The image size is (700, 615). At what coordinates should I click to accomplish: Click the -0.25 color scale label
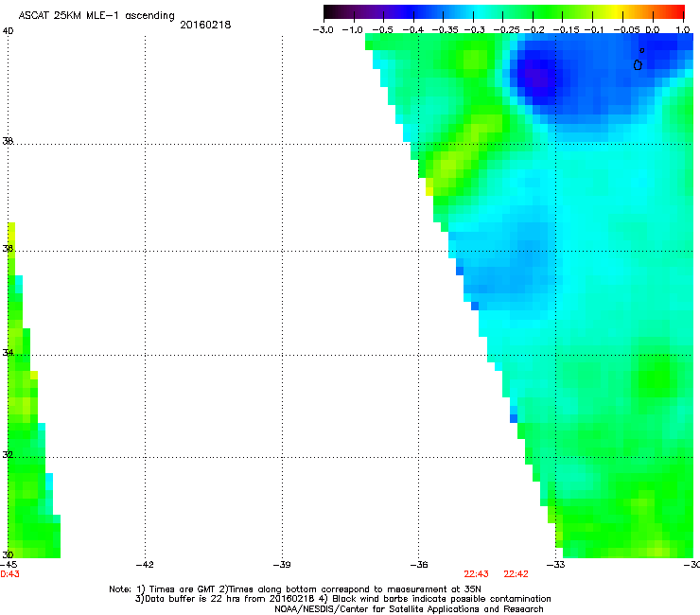point(506,30)
